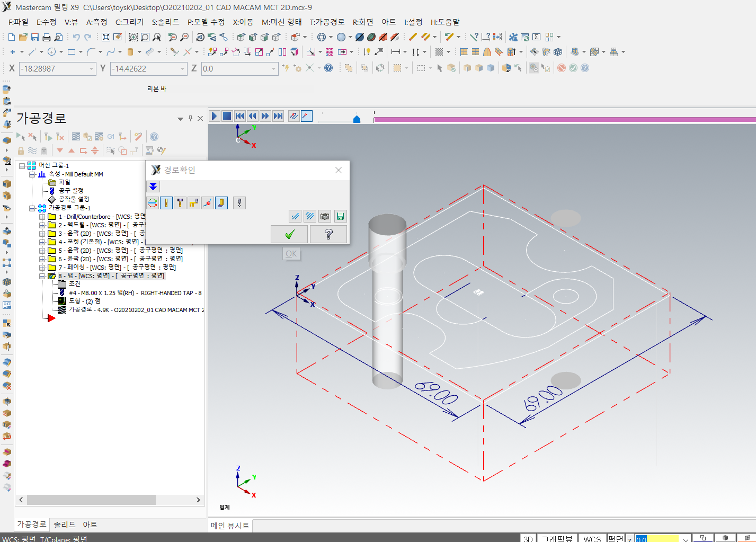Step the backplot forward

[265, 116]
